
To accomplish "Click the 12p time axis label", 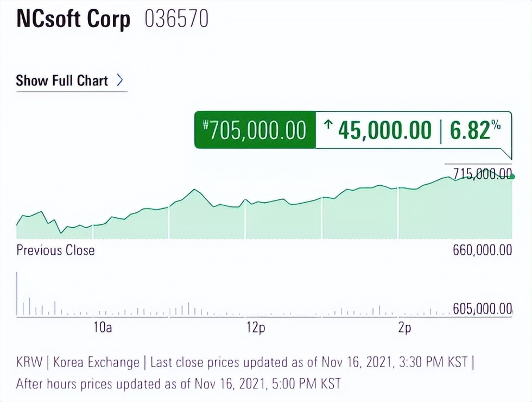I will coord(255,328).
